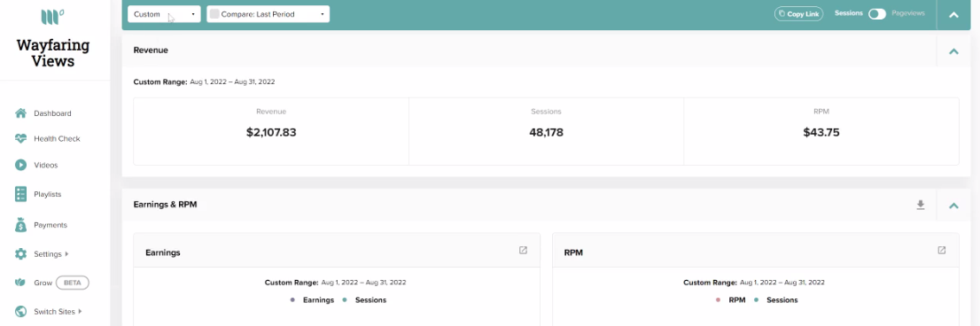The width and height of the screenshot is (980, 326).
Task: Collapse the top filter bar chevron
Action: tap(953, 14)
